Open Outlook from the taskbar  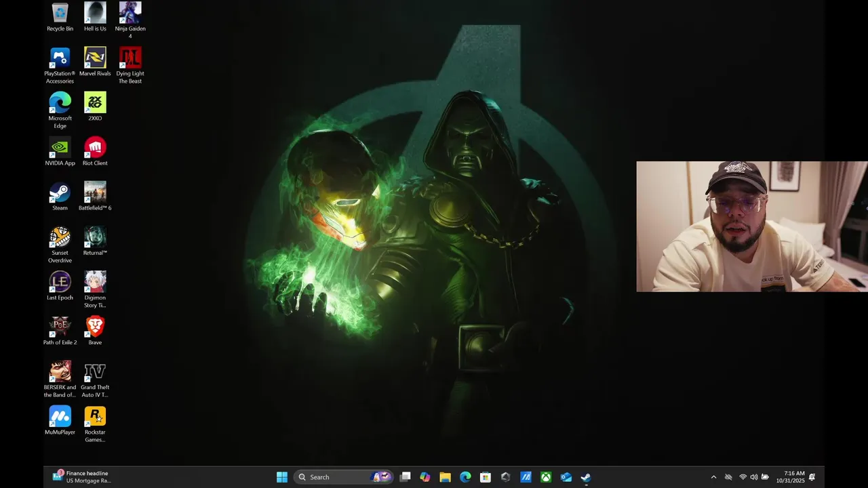pos(566,477)
